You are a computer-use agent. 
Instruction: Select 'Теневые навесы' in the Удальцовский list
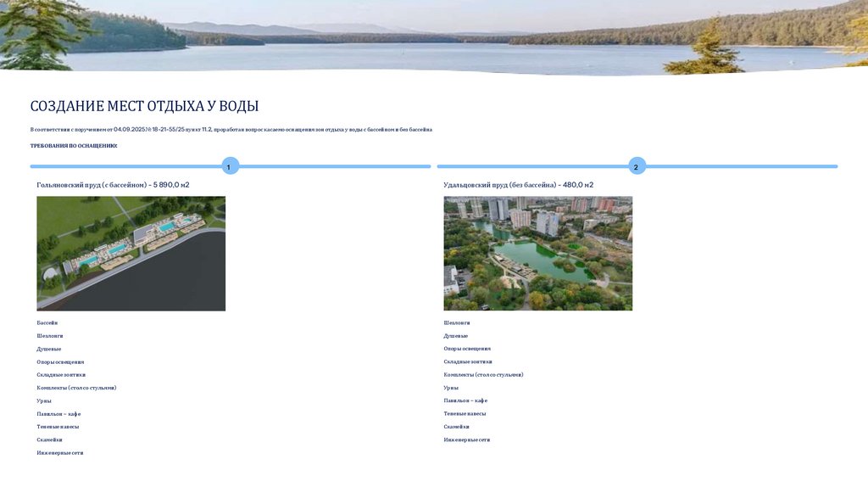coord(465,414)
